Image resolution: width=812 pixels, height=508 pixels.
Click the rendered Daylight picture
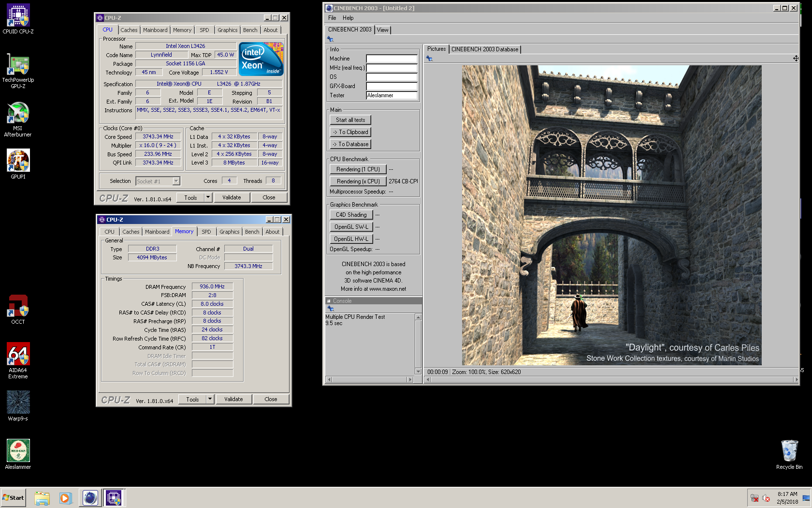pos(611,215)
